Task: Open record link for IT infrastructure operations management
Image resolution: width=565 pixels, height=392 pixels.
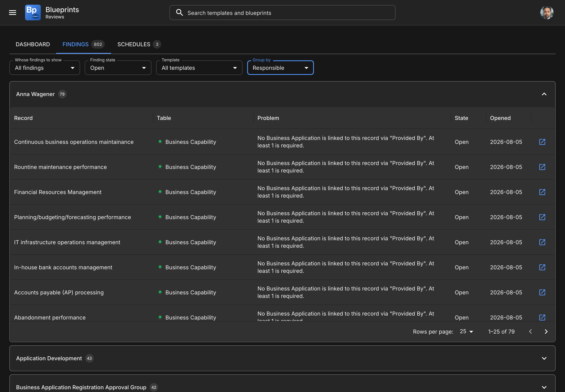Action: coord(542,242)
